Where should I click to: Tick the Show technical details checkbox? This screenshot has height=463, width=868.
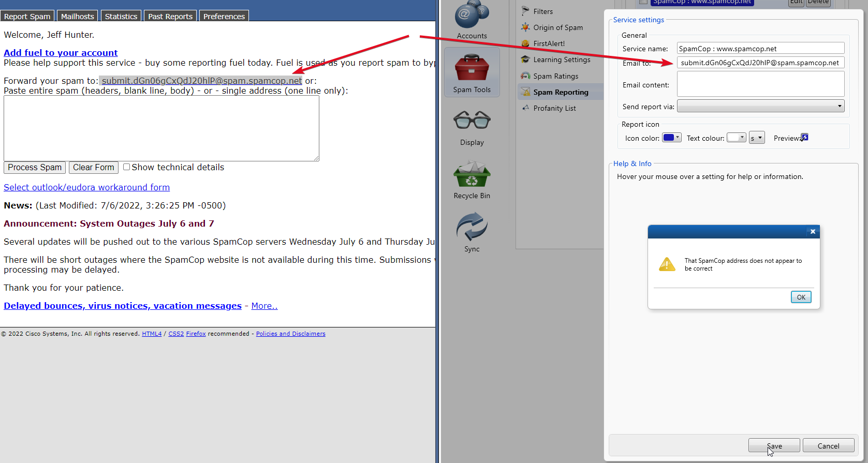tap(126, 167)
